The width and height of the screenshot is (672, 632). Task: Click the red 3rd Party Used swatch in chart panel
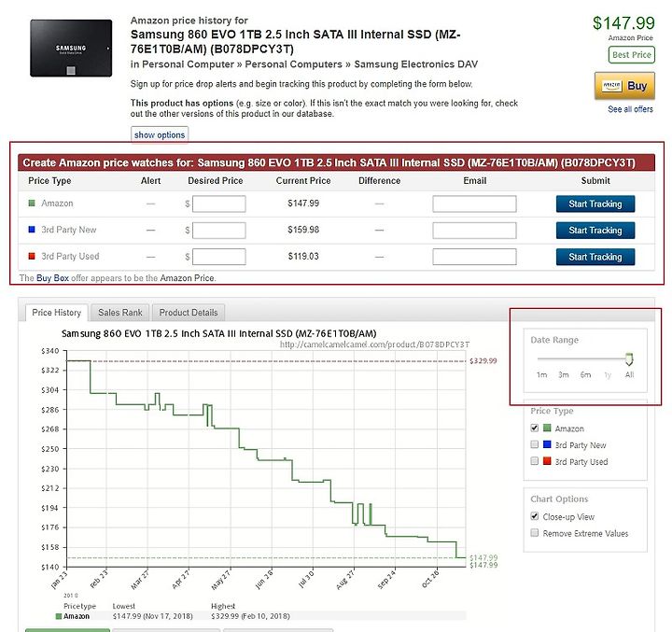tap(547, 461)
